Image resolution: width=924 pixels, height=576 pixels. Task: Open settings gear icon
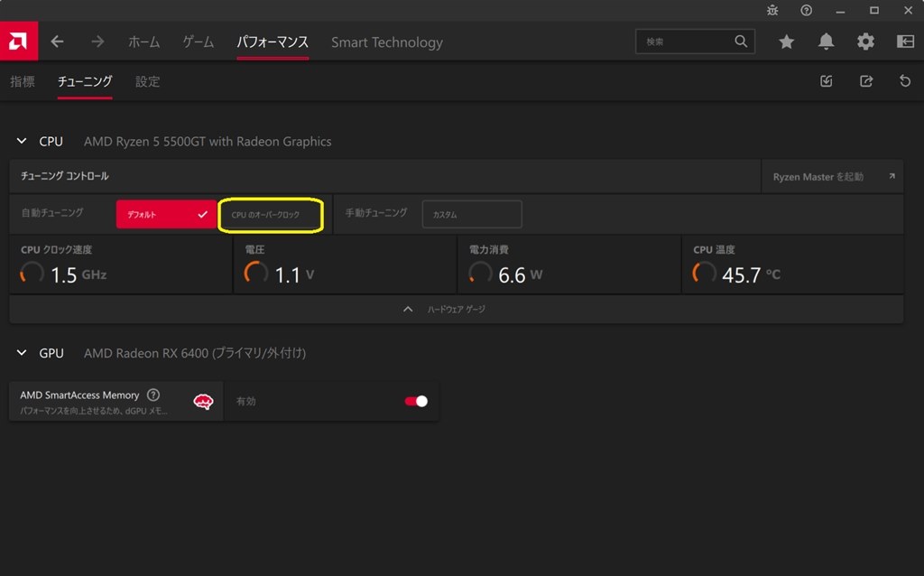[x=865, y=42]
